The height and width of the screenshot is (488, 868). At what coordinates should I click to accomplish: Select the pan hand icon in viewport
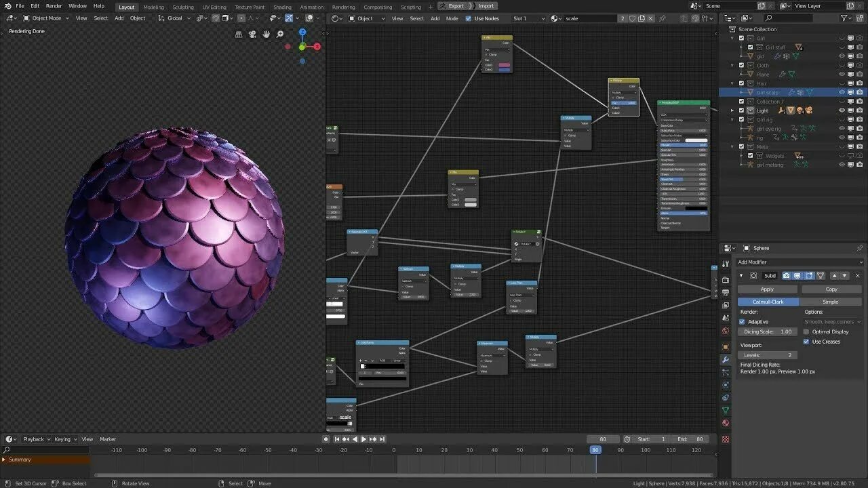click(266, 34)
